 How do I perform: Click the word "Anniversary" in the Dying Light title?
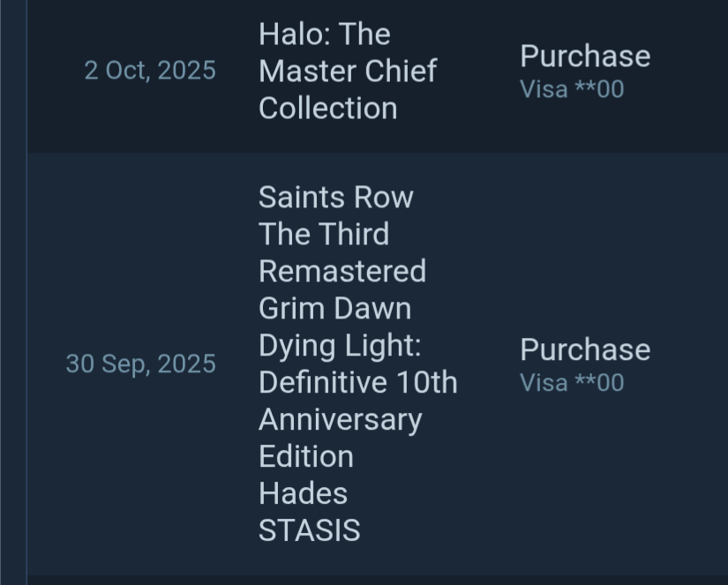pos(340,419)
